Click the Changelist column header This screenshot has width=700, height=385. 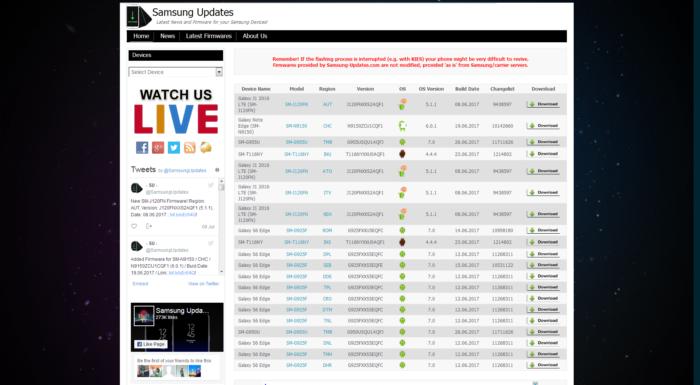502,89
